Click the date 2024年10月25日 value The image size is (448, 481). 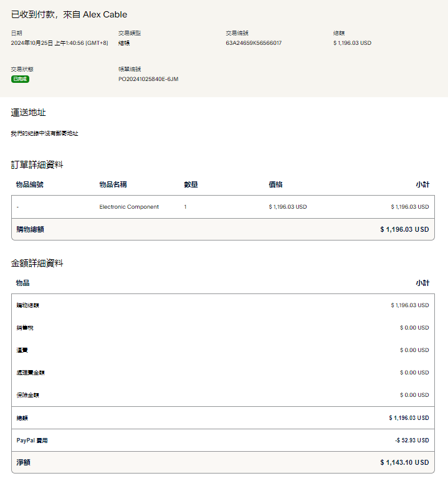click(59, 43)
